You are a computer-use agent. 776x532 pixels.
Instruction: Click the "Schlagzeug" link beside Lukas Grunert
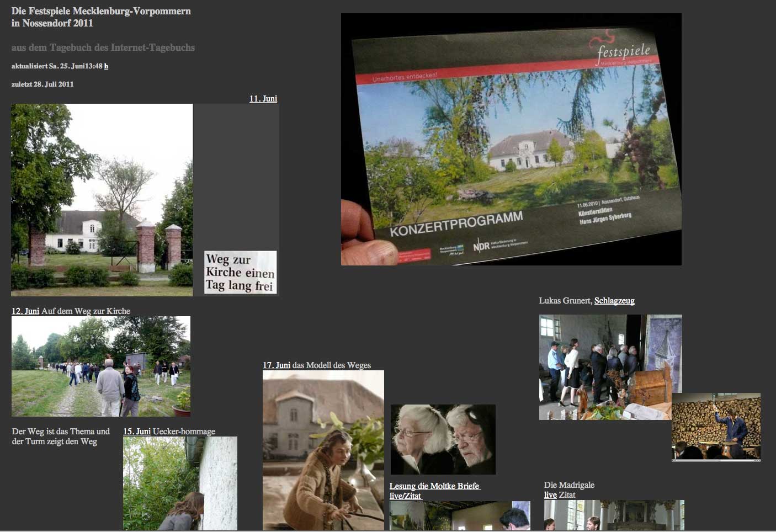(x=614, y=301)
